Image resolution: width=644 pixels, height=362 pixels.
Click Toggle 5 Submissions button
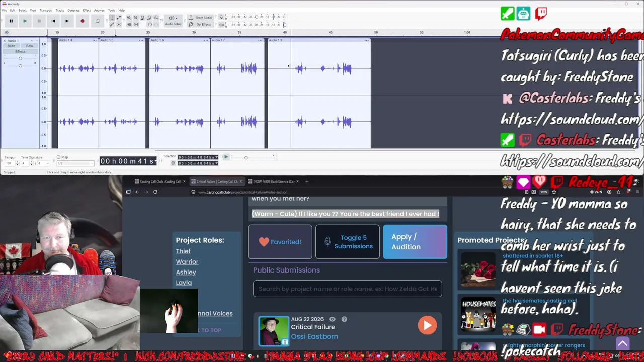click(348, 242)
